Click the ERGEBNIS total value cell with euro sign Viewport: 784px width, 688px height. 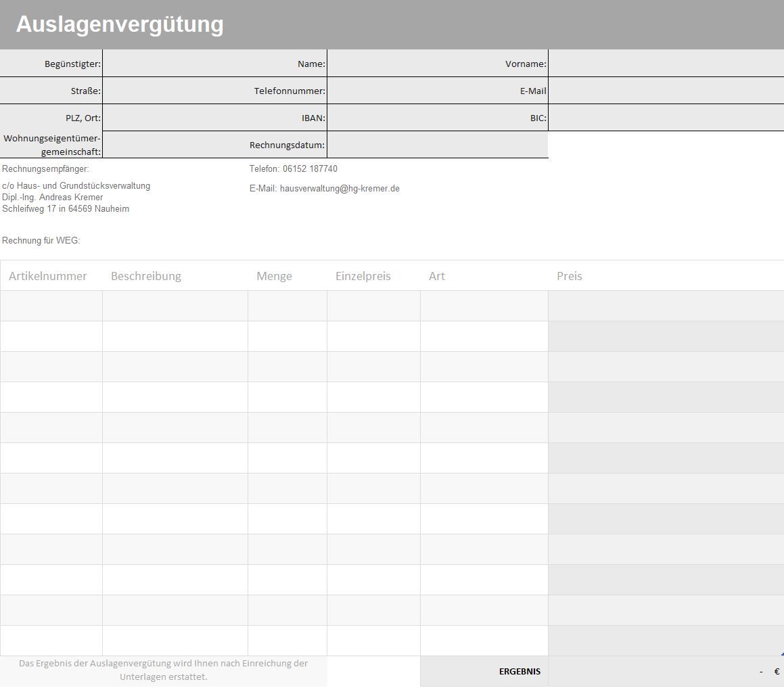tap(666, 672)
